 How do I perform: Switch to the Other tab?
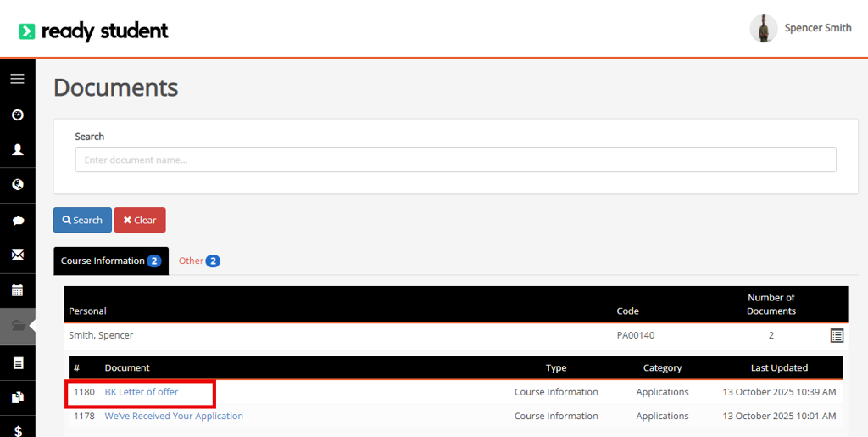[199, 261]
